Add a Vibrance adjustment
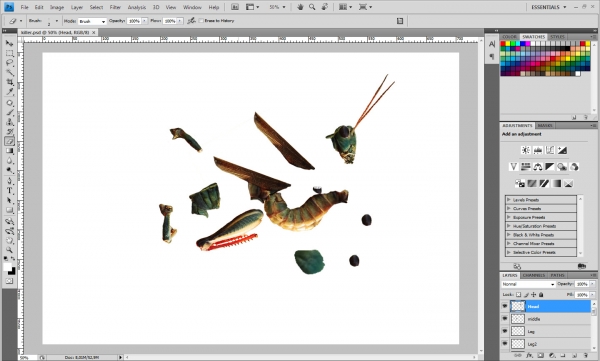This screenshot has width=600, height=361. [x=514, y=167]
